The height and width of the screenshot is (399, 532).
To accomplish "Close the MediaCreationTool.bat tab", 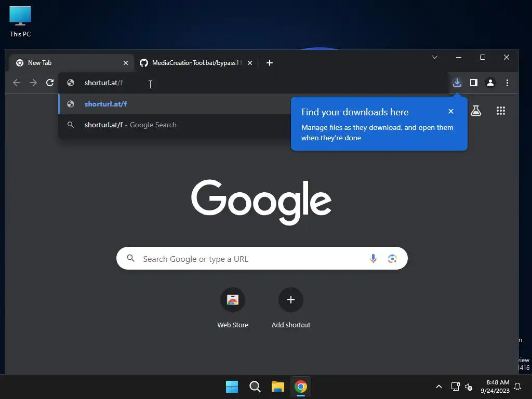I will (250, 63).
